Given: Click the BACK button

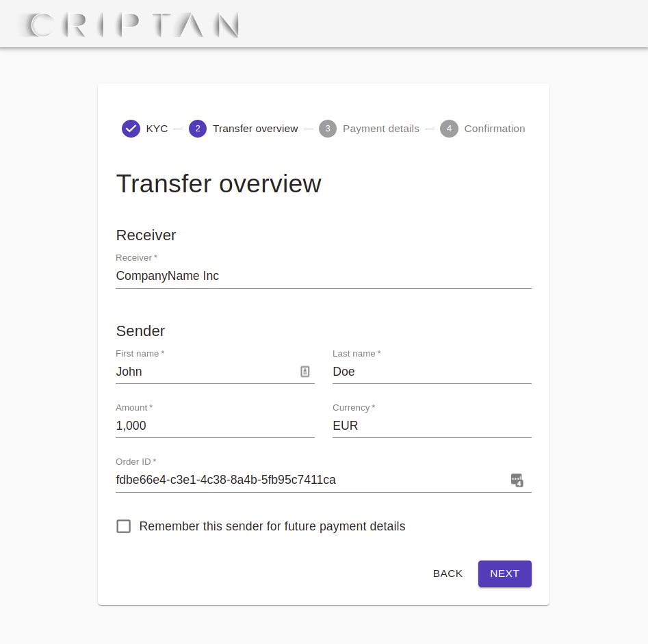Looking at the screenshot, I should 448,574.
